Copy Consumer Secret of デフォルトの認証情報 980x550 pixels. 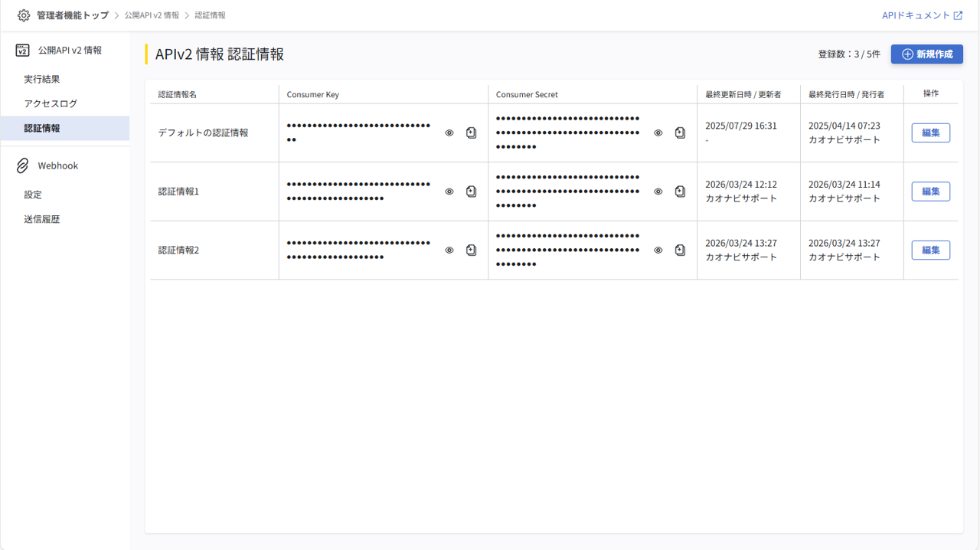(680, 133)
